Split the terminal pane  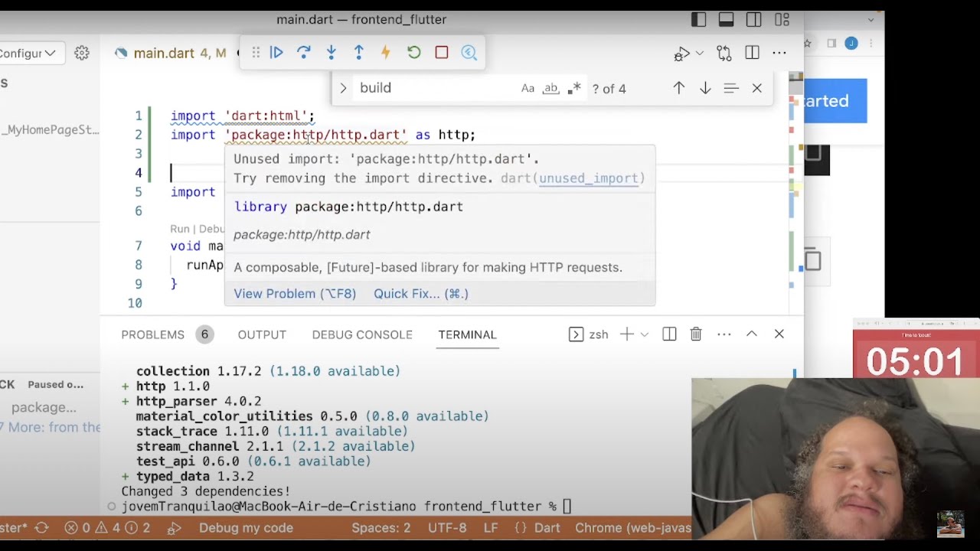pyautogui.click(x=669, y=334)
